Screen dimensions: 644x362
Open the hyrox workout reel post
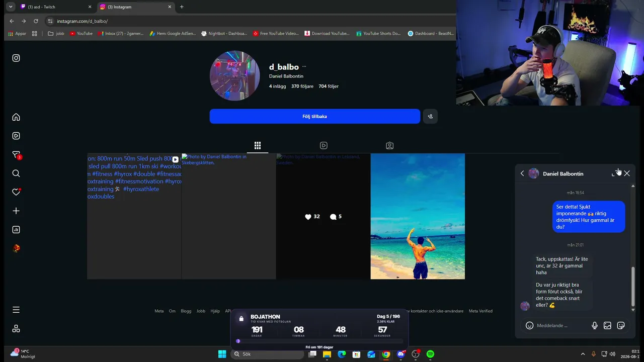tap(134, 216)
